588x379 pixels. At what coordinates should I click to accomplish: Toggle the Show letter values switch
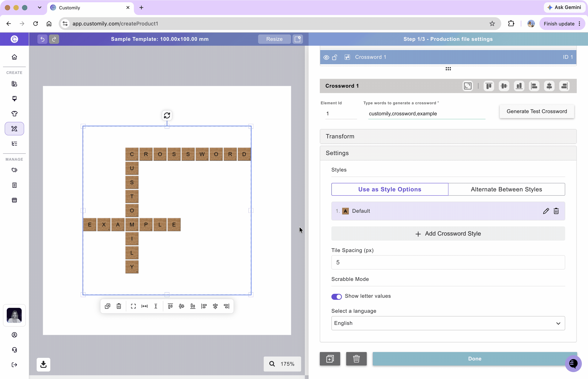(x=336, y=297)
